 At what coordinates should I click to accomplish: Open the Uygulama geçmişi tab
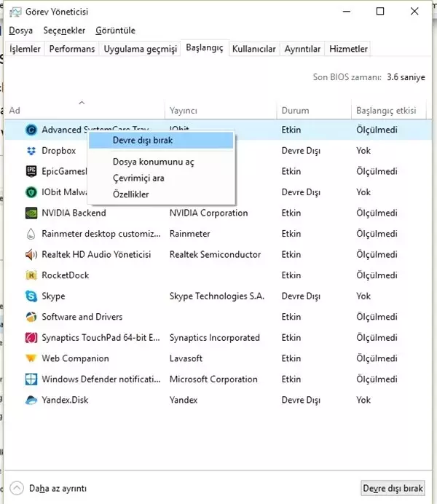[x=140, y=49]
